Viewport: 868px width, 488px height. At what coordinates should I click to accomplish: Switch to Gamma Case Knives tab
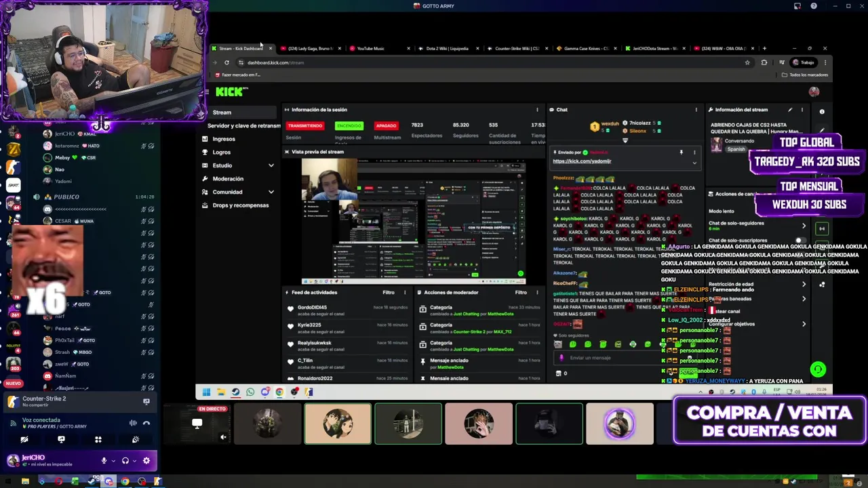tap(586, 49)
